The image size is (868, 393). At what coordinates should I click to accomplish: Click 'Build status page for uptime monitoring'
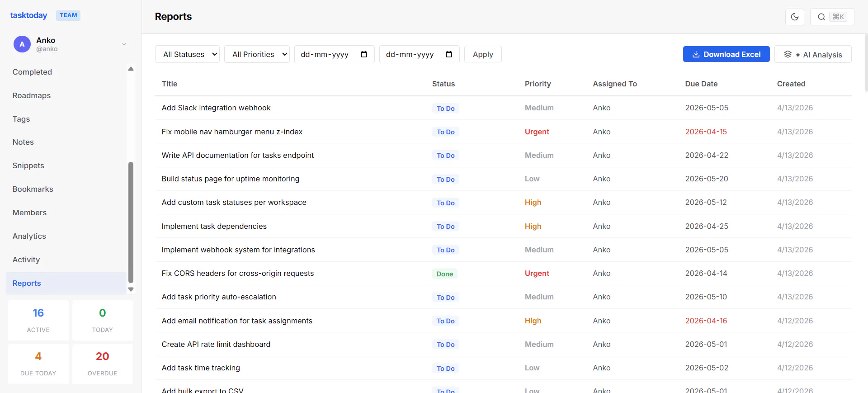231,179
